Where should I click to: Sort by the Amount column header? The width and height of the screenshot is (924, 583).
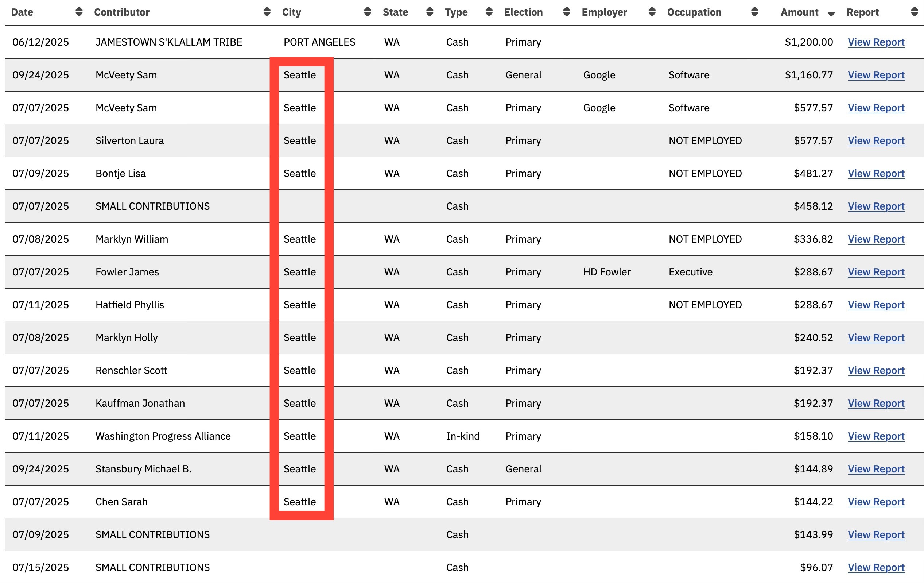[x=799, y=12]
